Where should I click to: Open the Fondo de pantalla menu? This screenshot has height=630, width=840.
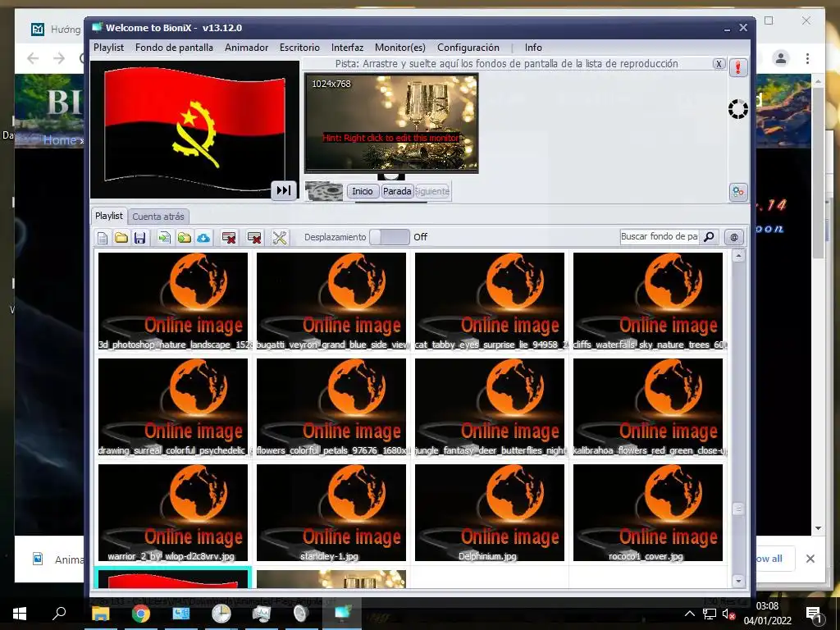coord(174,48)
